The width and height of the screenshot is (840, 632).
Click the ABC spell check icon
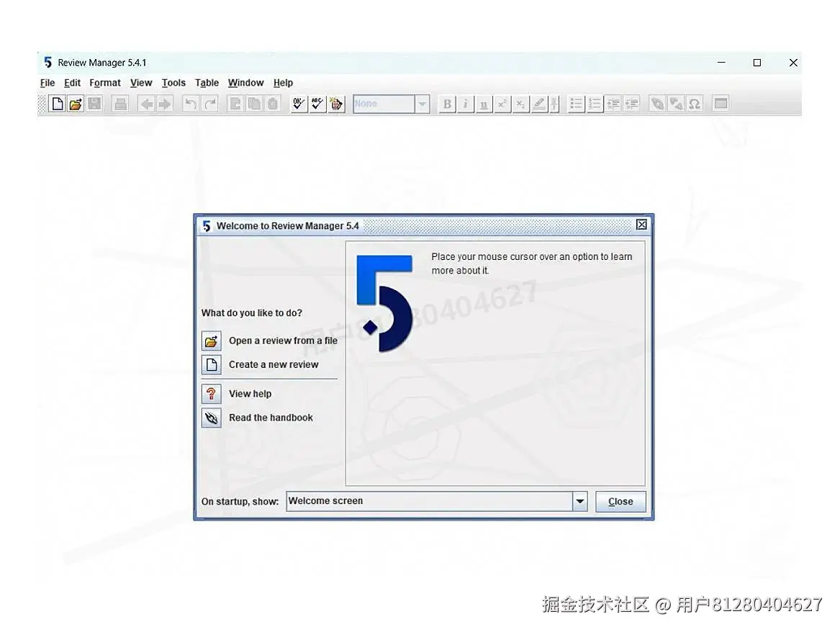[317, 104]
